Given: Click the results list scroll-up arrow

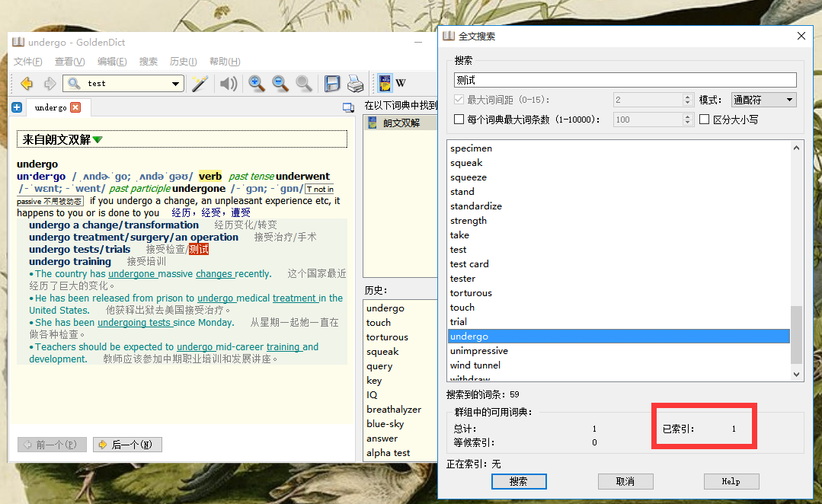Looking at the screenshot, I should tap(796, 148).
